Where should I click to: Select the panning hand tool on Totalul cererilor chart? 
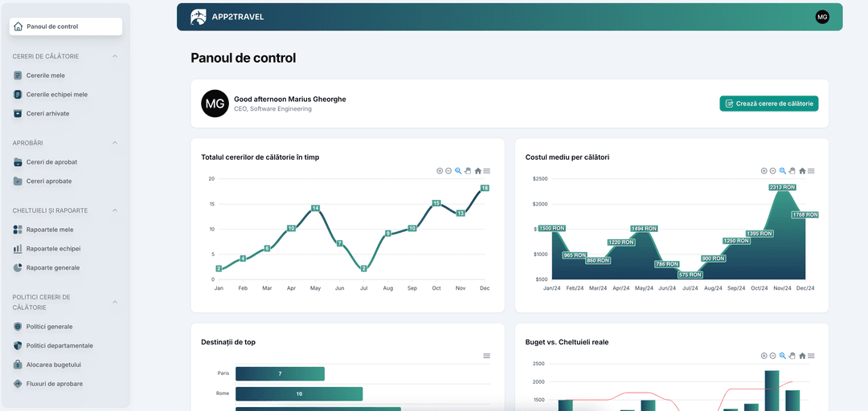468,171
